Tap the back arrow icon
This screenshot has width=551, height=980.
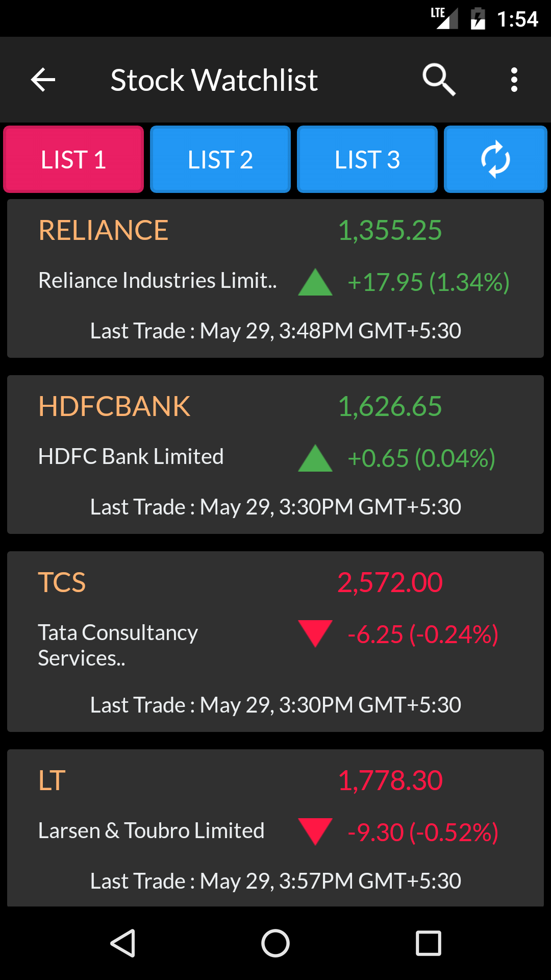click(43, 80)
